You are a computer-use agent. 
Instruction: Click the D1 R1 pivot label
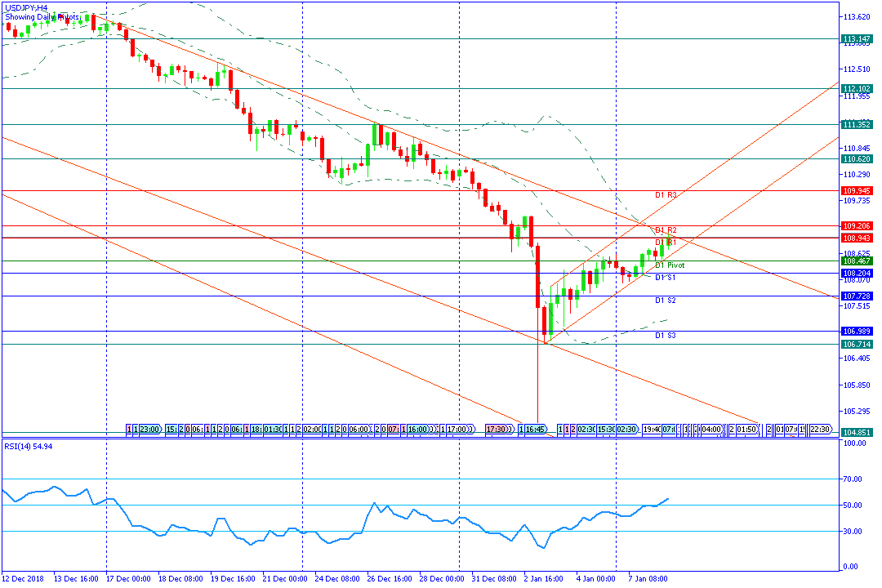tap(666, 242)
